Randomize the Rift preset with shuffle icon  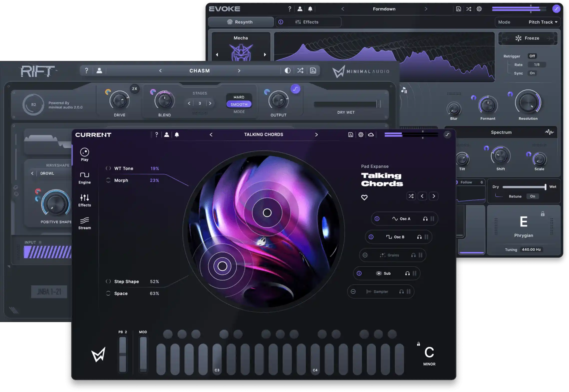[300, 71]
